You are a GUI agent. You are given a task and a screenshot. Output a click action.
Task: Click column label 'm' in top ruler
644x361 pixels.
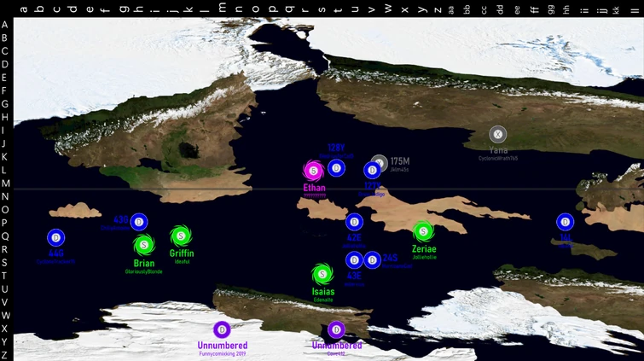(x=222, y=8)
